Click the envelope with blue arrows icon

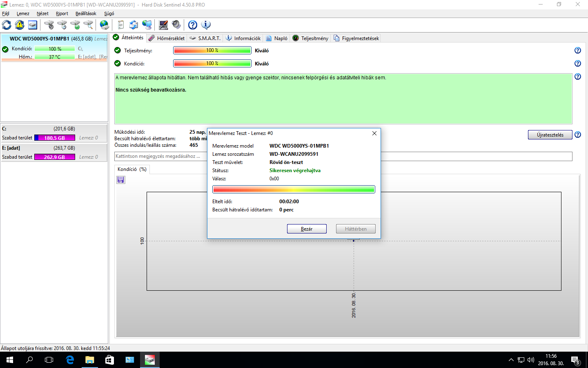click(x=134, y=25)
